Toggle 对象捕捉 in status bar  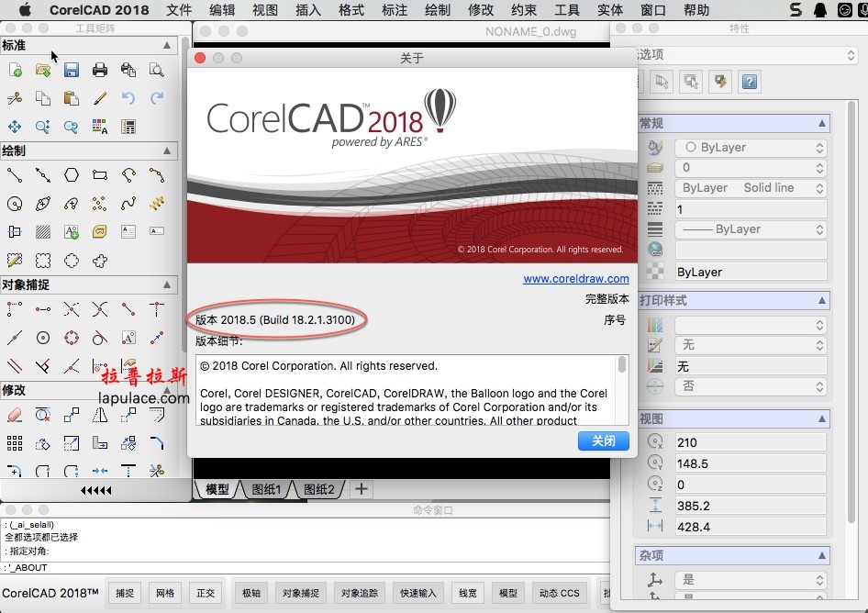[300, 593]
